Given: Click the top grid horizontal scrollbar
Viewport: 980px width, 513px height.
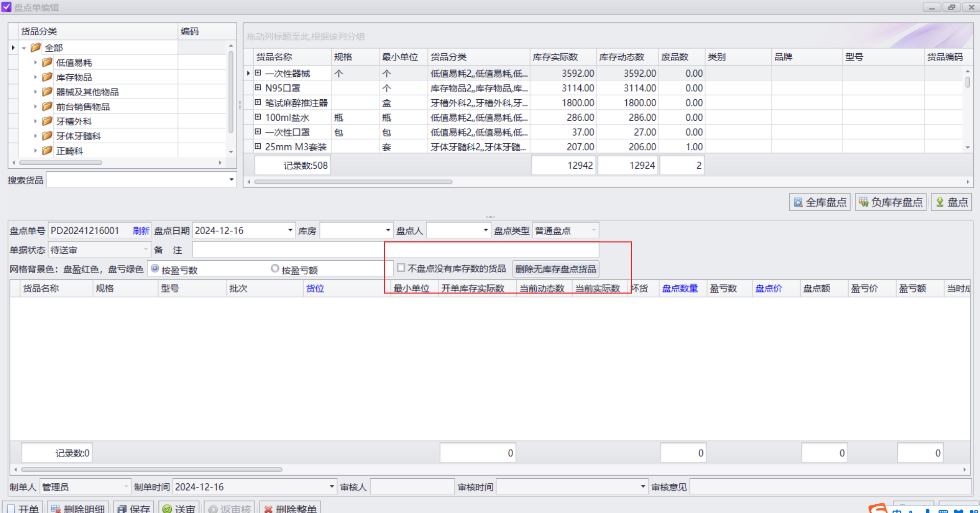Looking at the screenshot, I should click(353, 182).
